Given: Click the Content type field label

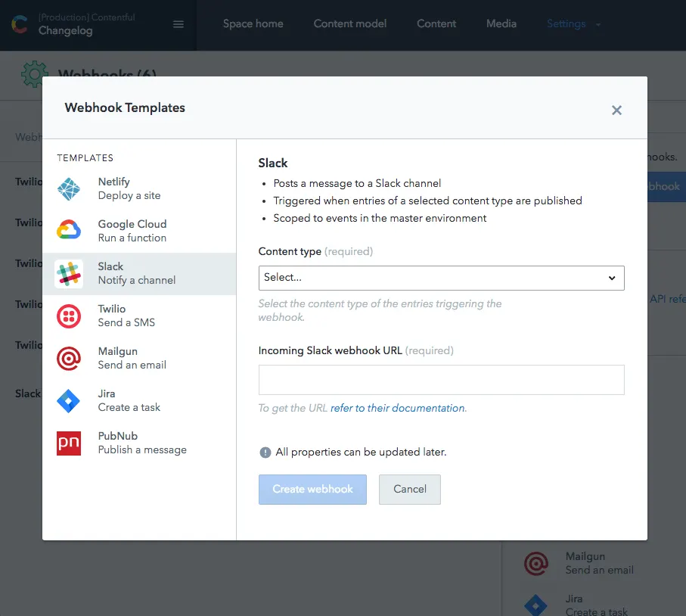Looking at the screenshot, I should (290, 252).
